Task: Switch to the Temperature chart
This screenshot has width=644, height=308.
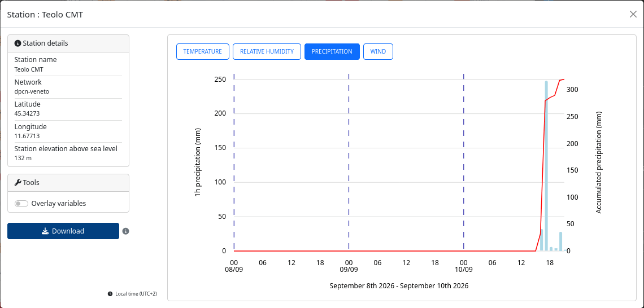Action: click(x=202, y=52)
